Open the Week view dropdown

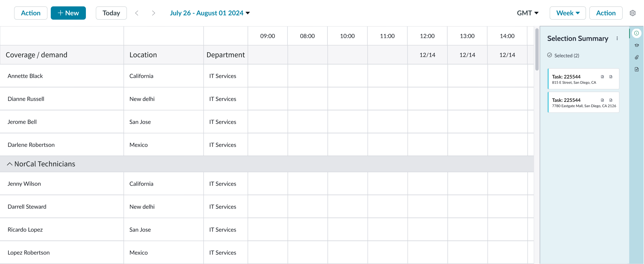(x=567, y=13)
